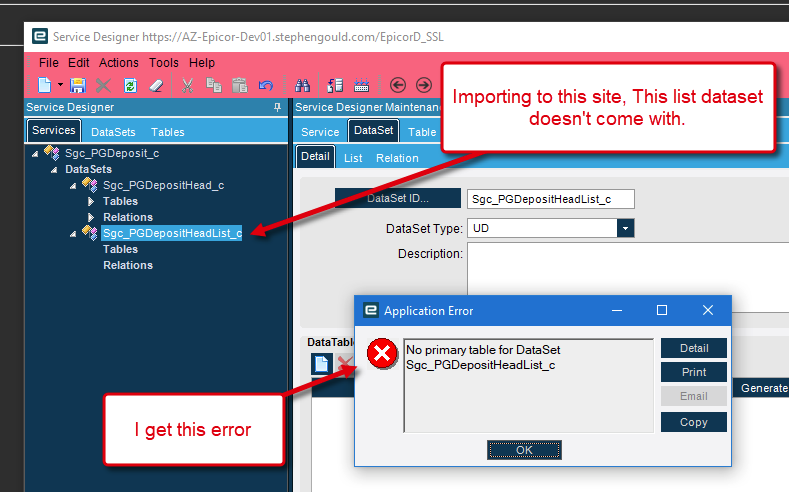789x492 pixels.
Task: Select the List sub-tab
Action: pyautogui.click(x=353, y=158)
